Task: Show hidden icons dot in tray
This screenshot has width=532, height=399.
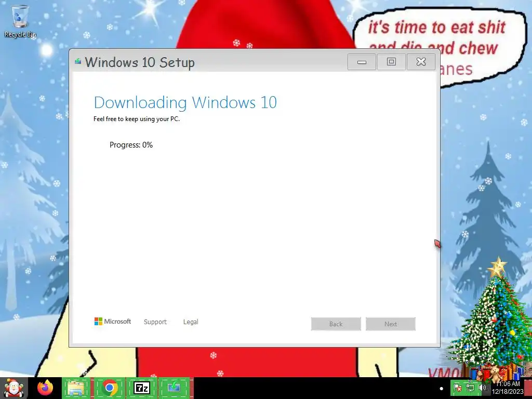Action: (442, 389)
